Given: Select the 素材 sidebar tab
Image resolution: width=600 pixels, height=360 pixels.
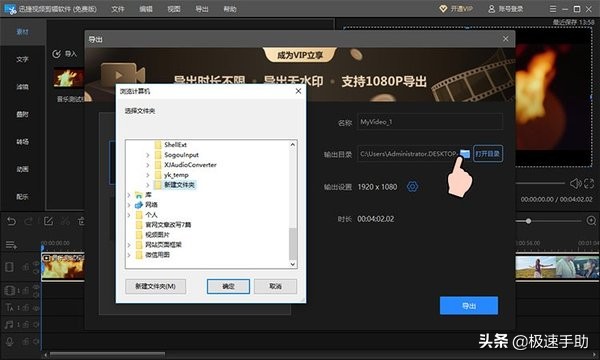Looking at the screenshot, I should tap(22, 32).
